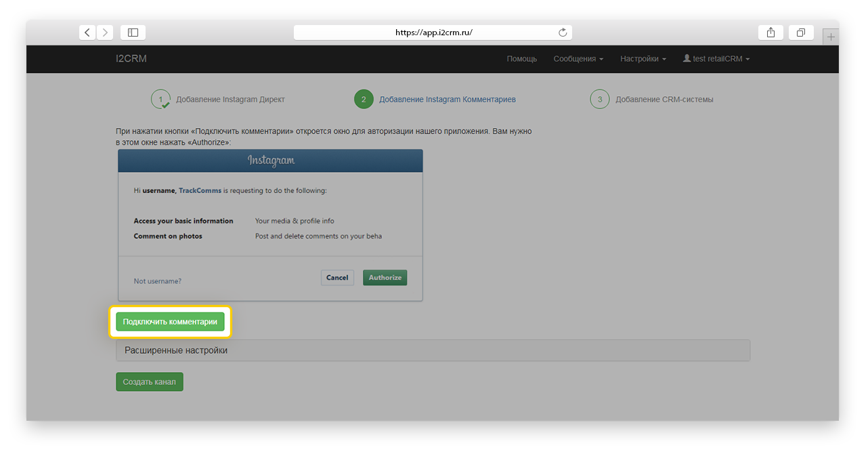Open the Safari share menu
The image size is (868, 454).
[x=771, y=33]
